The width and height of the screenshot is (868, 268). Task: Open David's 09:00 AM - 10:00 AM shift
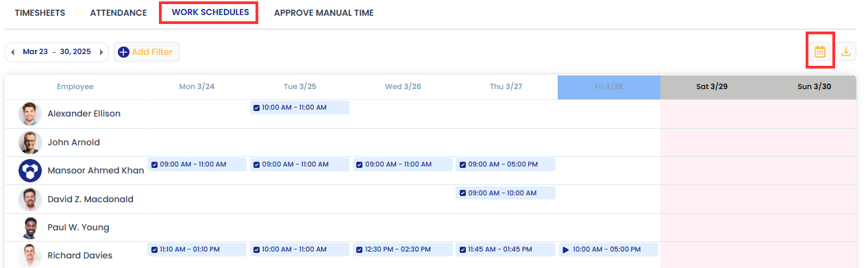point(506,193)
